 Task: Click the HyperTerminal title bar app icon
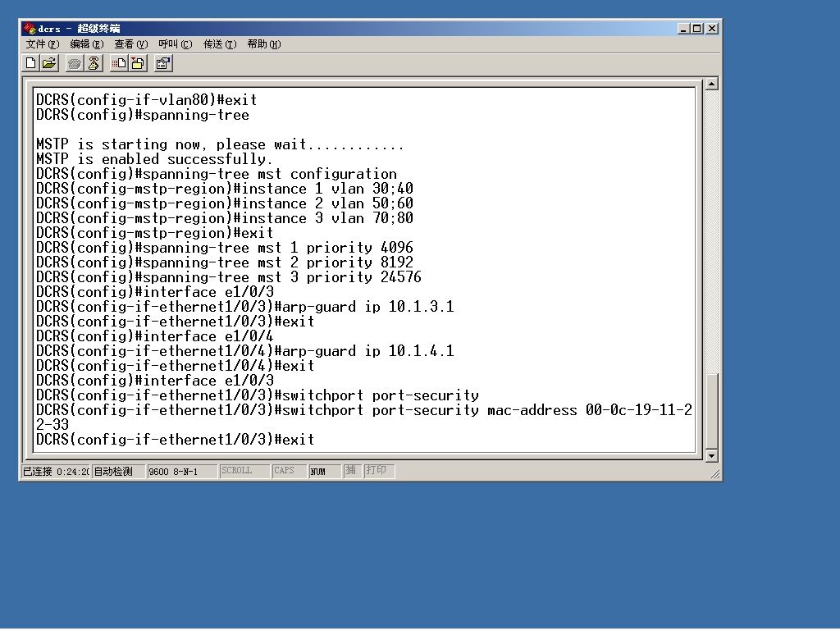[30, 29]
